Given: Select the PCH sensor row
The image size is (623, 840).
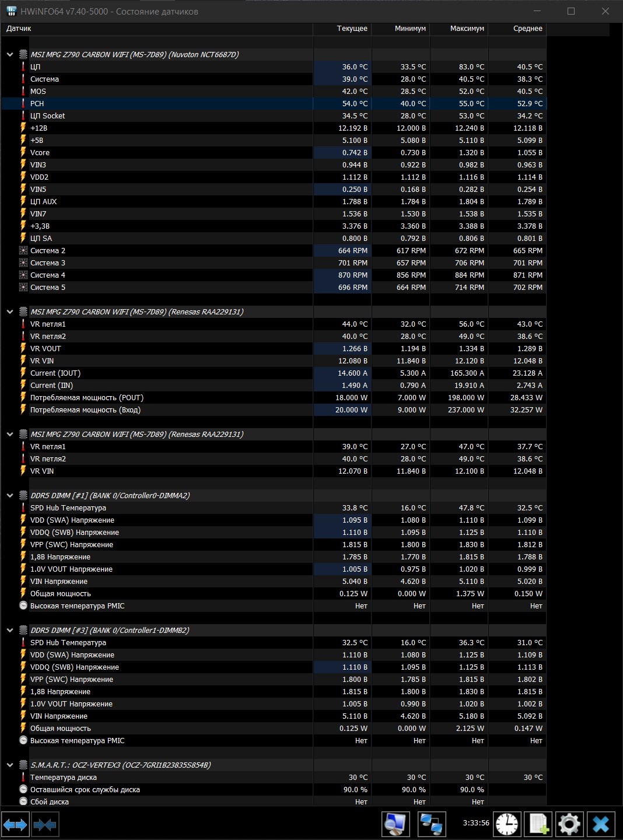Looking at the screenshot, I should (x=274, y=103).
